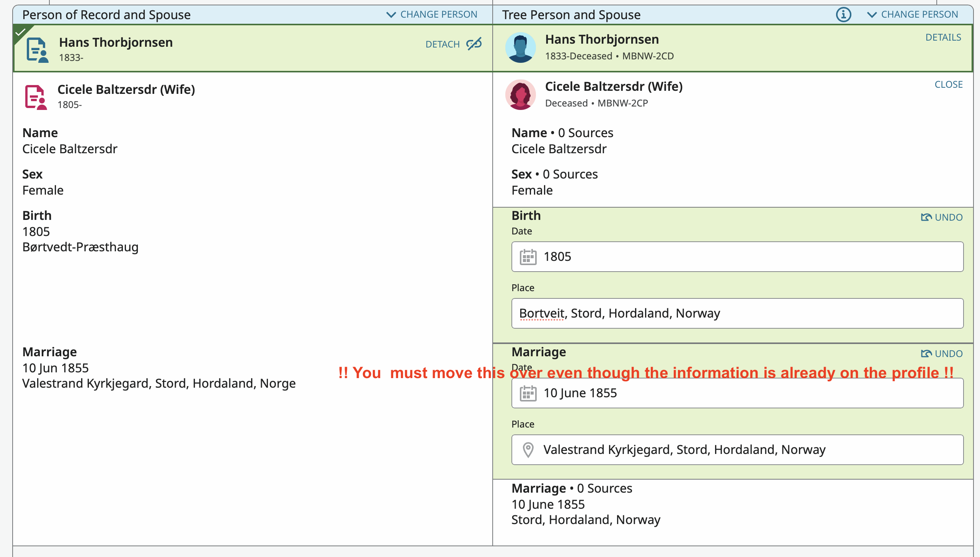Click the green checkmark corner badge

[x=20, y=32]
